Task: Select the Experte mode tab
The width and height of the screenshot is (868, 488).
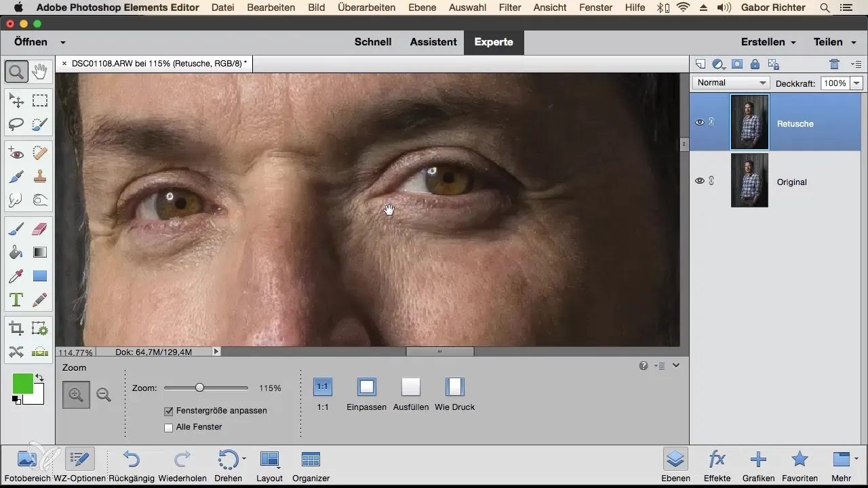Action: tap(494, 42)
